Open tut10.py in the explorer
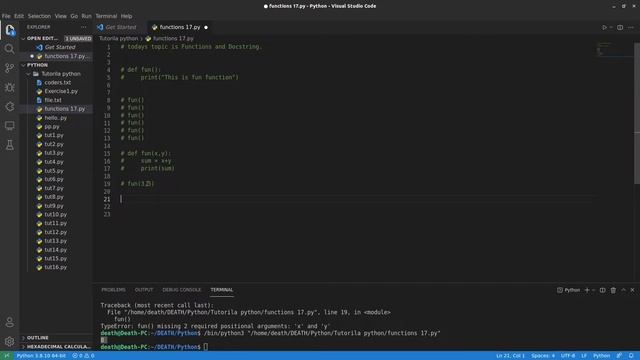This screenshot has height=360, width=640. tap(56, 215)
